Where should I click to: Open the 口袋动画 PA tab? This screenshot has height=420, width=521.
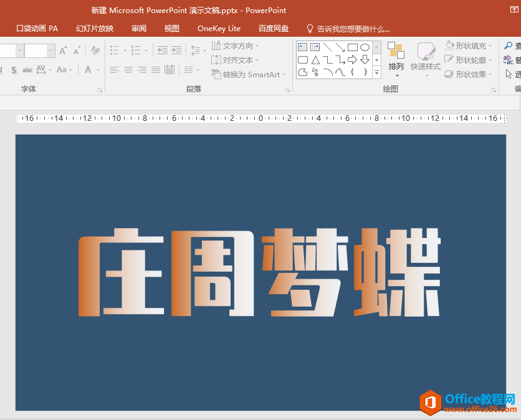pyautogui.click(x=37, y=29)
